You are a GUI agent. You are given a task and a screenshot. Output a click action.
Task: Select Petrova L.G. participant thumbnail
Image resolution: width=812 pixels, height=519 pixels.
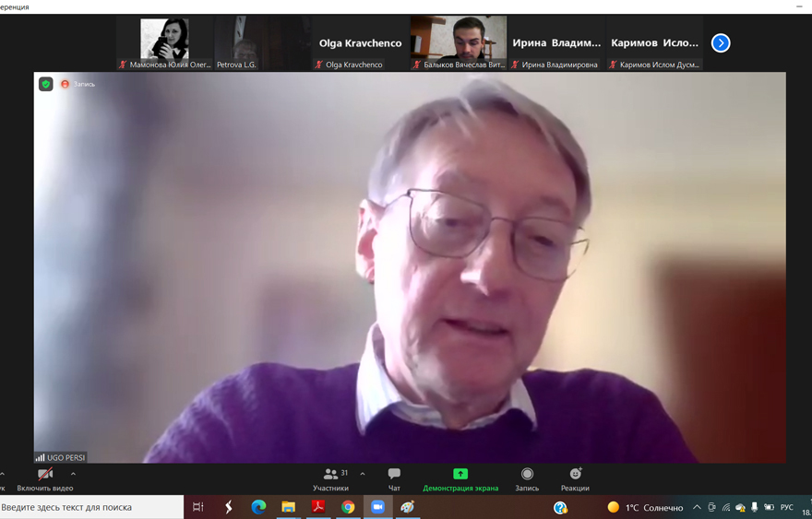263,42
